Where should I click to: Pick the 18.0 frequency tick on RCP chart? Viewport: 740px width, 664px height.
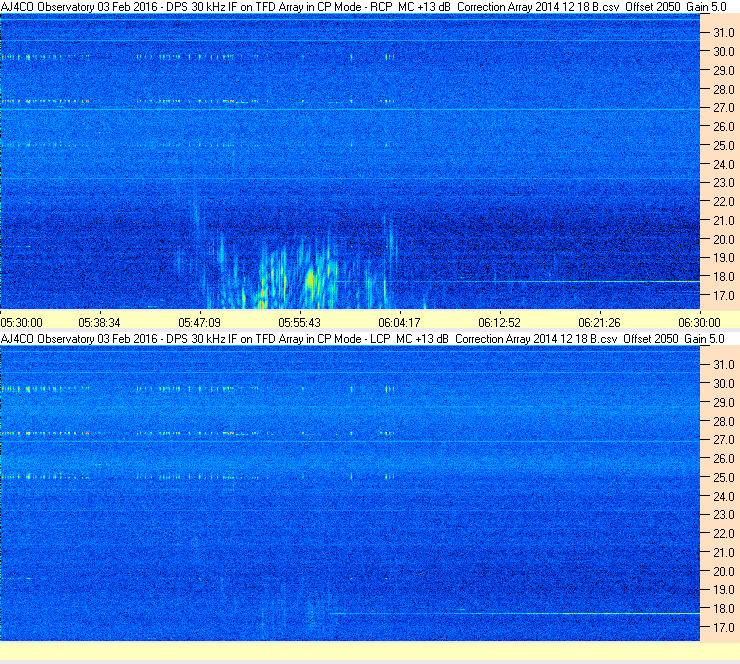[x=724, y=277]
